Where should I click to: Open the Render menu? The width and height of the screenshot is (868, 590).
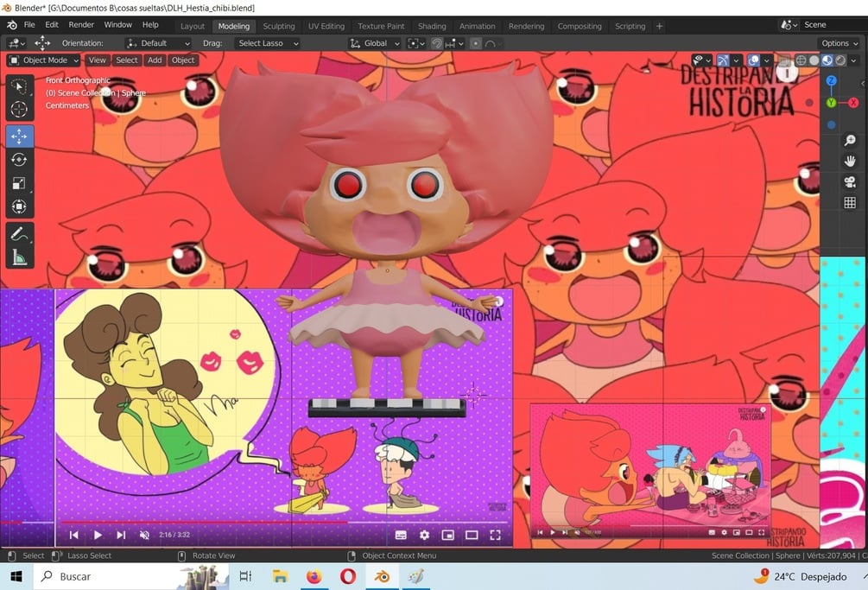point(81,25)
